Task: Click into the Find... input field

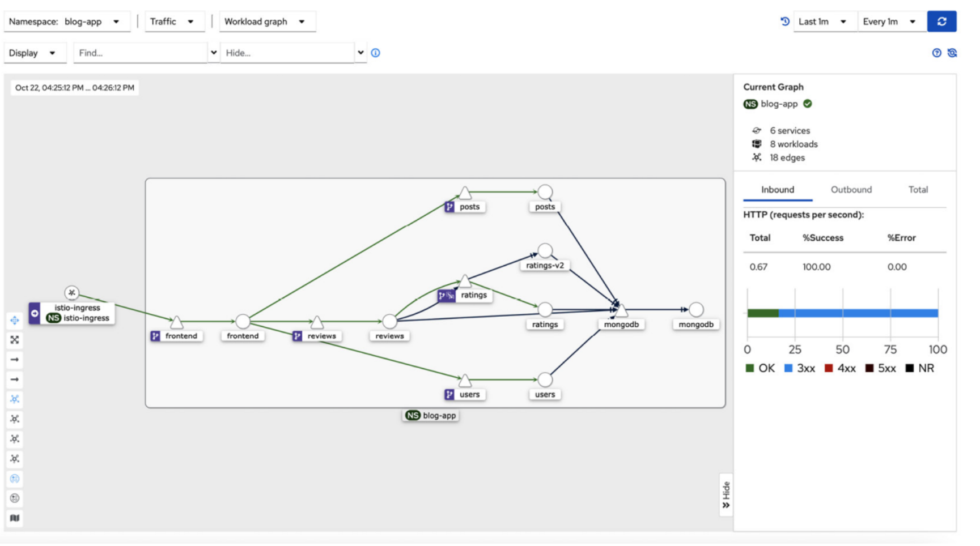Action: pyautogui.click(x=140, y=53)
